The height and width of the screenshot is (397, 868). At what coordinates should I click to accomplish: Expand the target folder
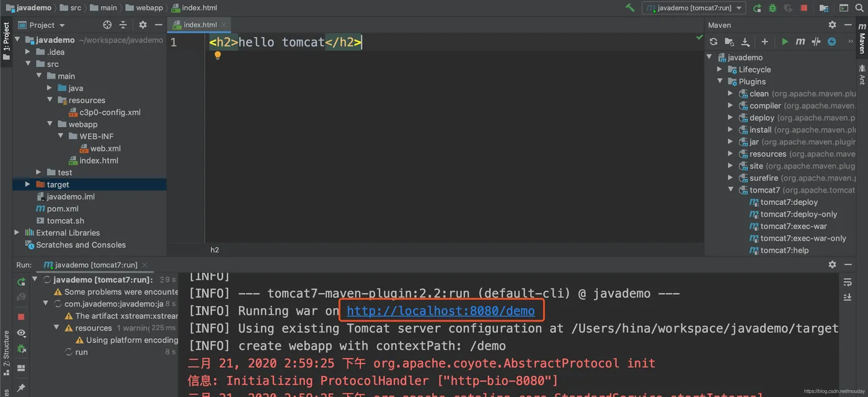tap(28, 185)
